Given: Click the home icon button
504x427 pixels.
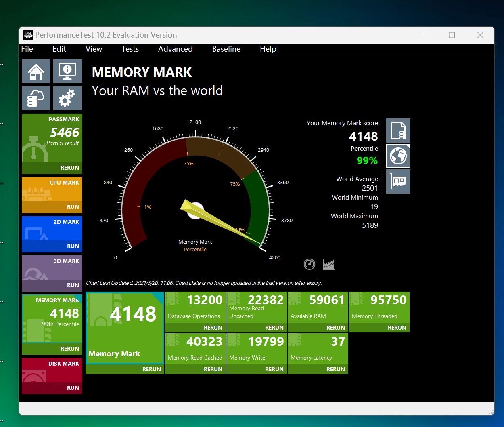Looking at the screenshot, I should click(x=36, y=71).
